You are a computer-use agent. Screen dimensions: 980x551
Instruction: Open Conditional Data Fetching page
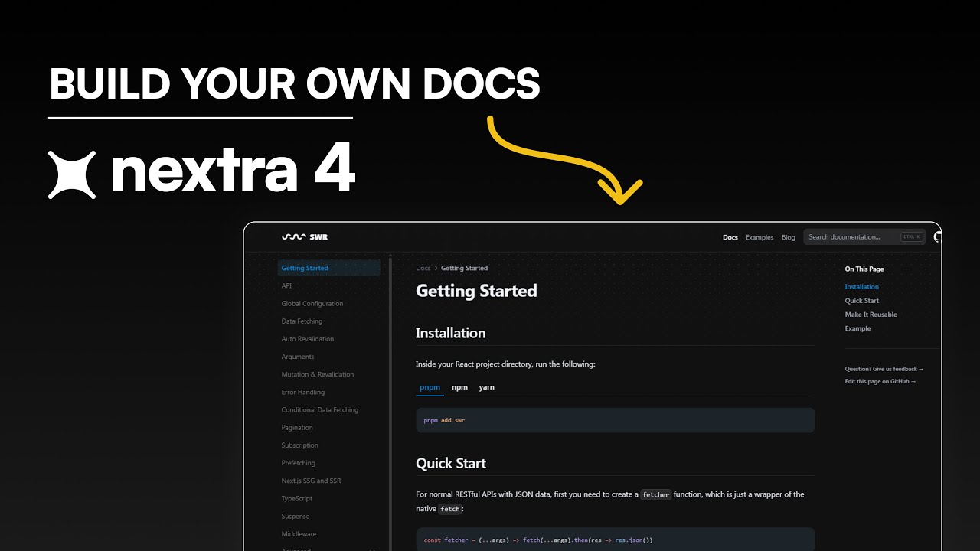tap(320, 410)
